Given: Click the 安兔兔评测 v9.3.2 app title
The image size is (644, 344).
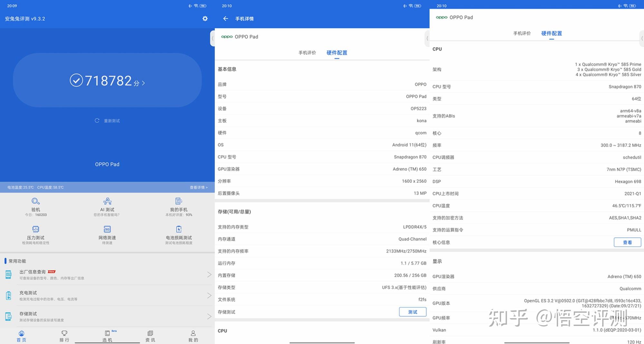Looking at the screenshot, I should click(25, 19).
